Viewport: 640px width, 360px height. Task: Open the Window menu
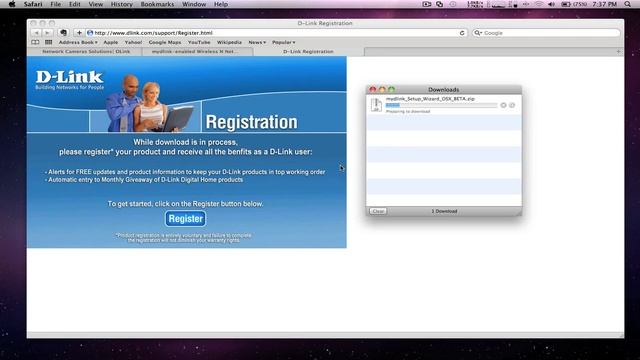pyautogui.click(x=194, y=4)
